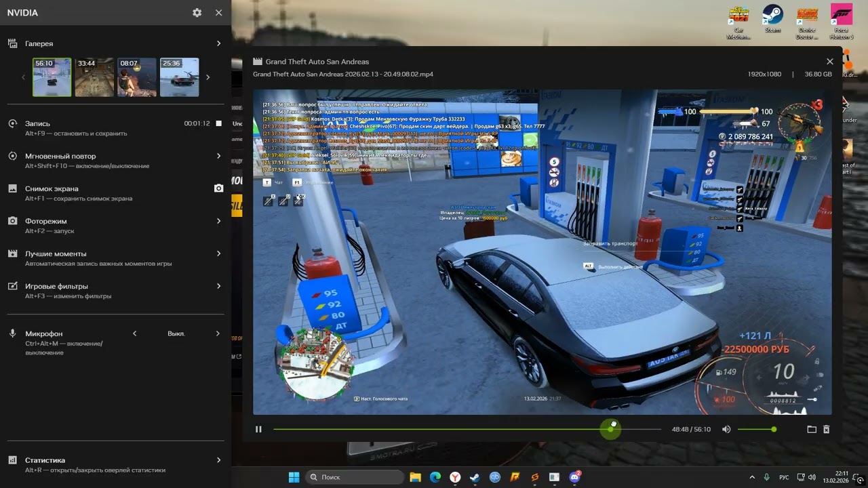Open Yandex Browser from taskbar
Image resolution: width=868 pixels, height=488 pixels.
coord(455,477)
